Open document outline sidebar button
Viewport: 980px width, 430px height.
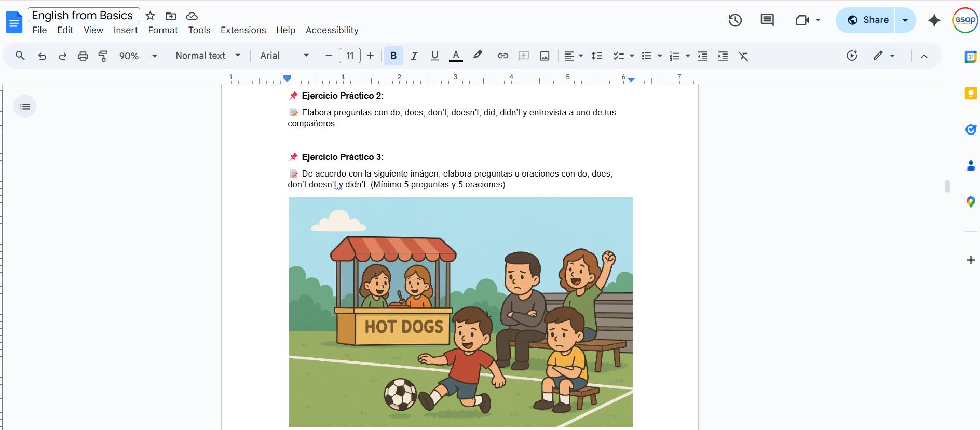coord(25,106)
